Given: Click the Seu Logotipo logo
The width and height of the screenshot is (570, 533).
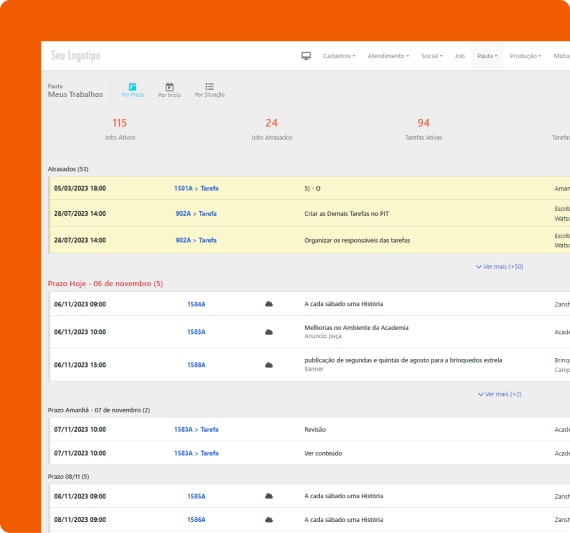Looking at the screenshot, I should 76,56.
